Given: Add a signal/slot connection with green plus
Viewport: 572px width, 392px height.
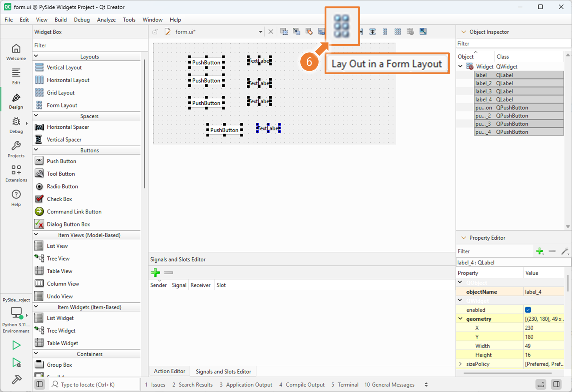Looking at the screenshot, I should pos(155,272).
